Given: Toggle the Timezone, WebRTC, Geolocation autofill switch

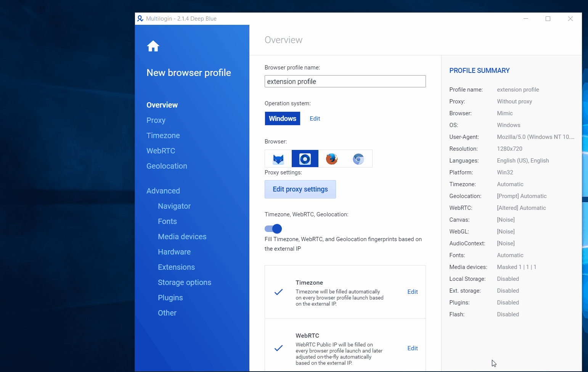Looking at the screenshot, I should click(273, 229).
